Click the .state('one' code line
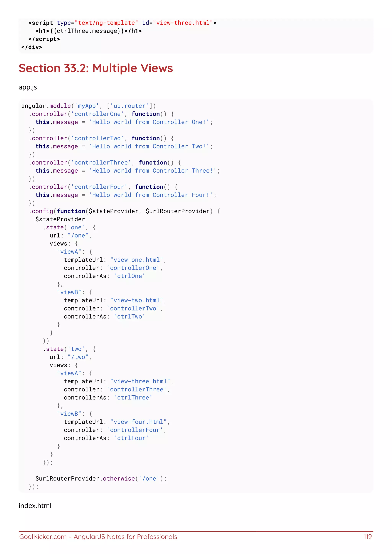Viewport: 392px width, 554px height. [x=69, y=227]
